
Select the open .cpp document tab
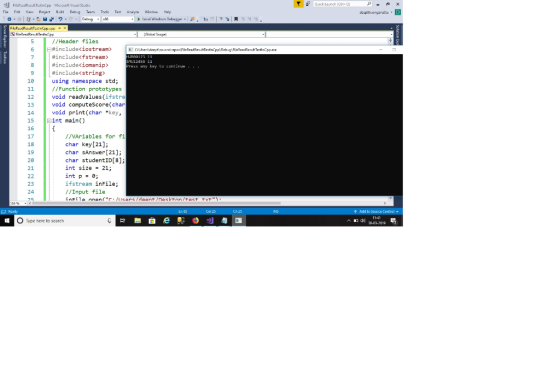pos(33,28)
